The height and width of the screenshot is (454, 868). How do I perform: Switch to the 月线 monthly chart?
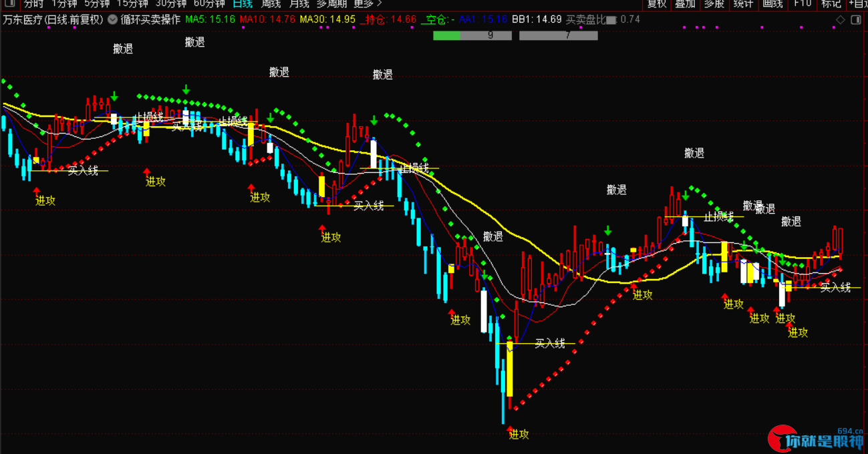(299, 3)
